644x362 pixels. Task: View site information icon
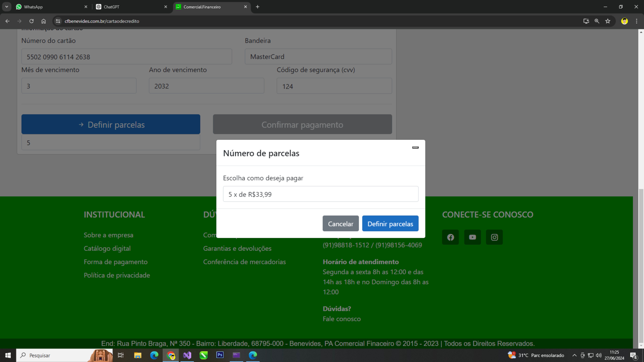[58, 21]
